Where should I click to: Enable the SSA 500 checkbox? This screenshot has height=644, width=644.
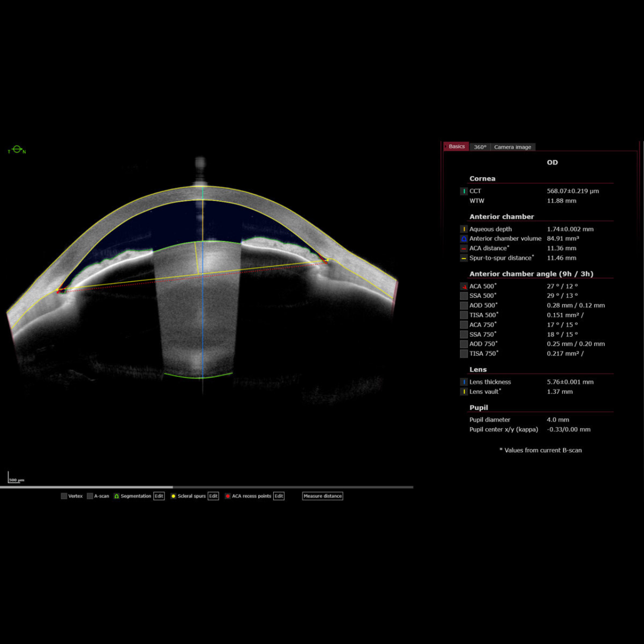pos(464,296)
